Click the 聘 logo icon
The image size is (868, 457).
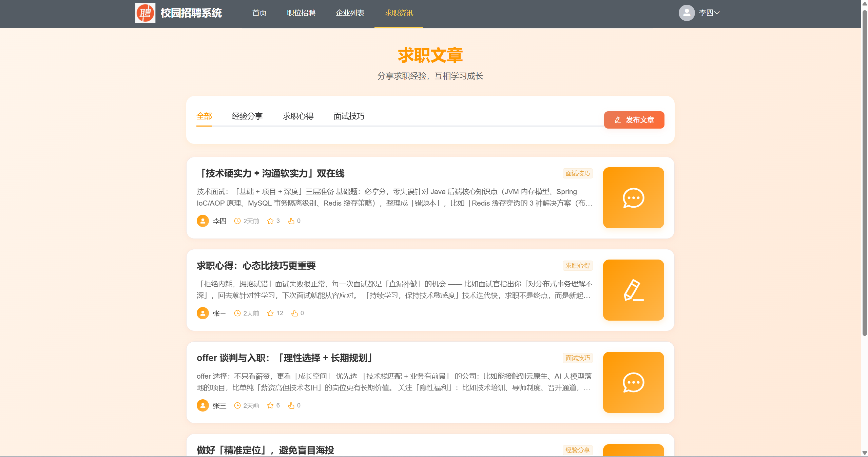pyautogui.click(x=145, y=13)
